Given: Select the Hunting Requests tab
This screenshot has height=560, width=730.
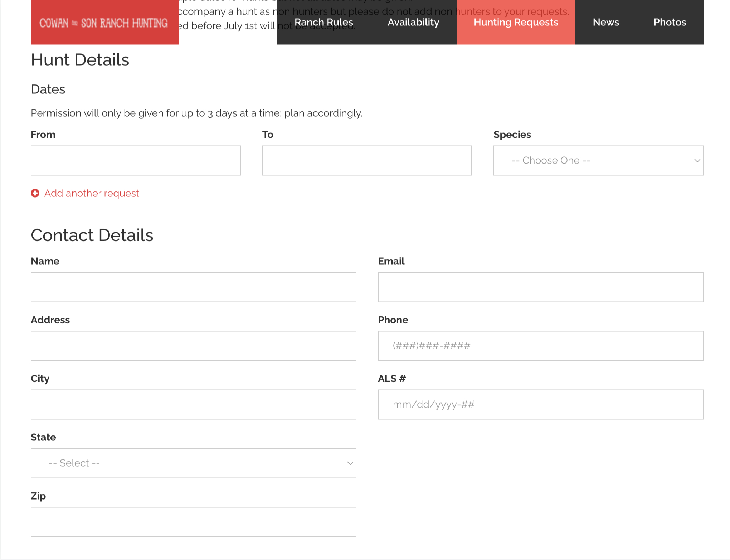Looking at the screenshot, I should tap(516, 22).
